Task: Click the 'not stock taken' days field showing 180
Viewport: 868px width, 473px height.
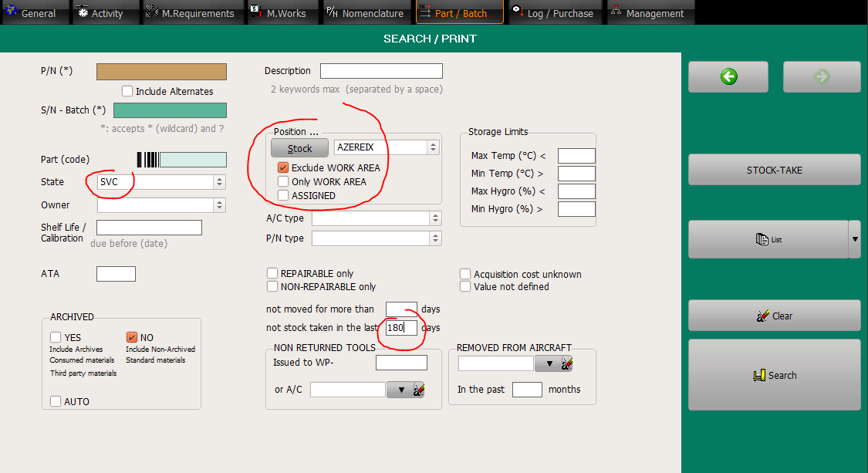Action: 401,327
